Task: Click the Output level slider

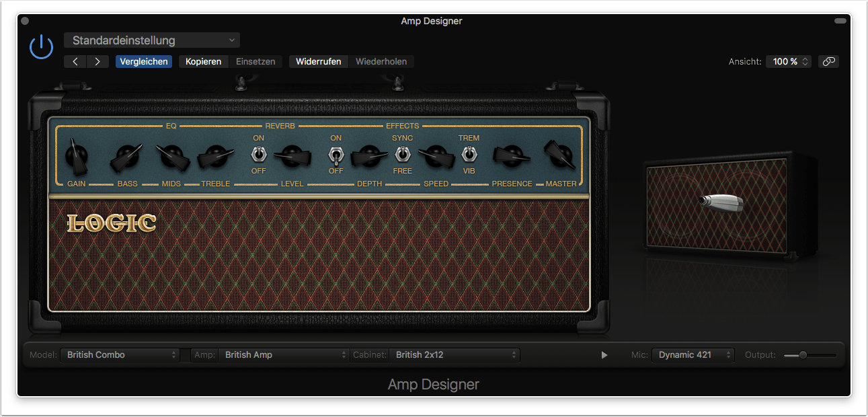Action: (x=810, y=355)
